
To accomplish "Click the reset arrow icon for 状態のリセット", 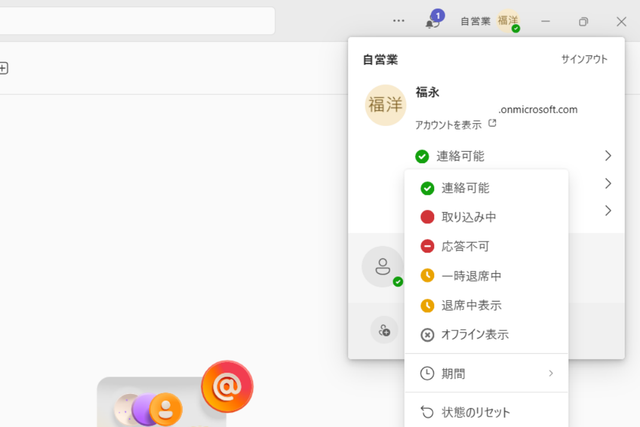I will 427,412.
